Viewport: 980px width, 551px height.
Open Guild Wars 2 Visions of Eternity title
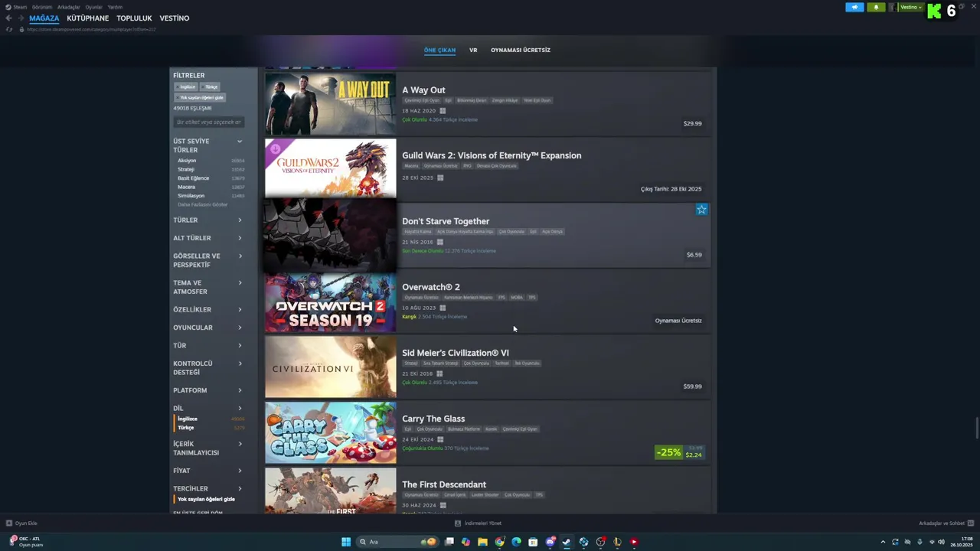pyautogui.click(x=492, y=155)
